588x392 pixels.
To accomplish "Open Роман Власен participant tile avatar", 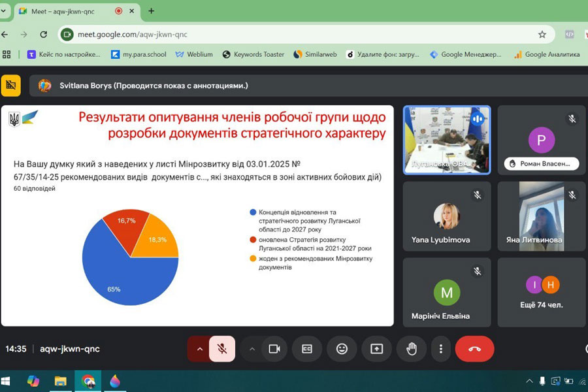I will [541, 140].
